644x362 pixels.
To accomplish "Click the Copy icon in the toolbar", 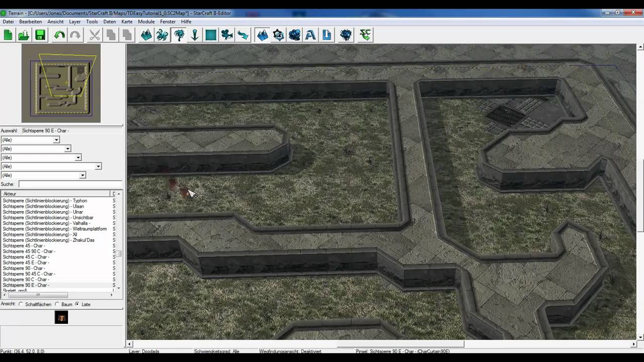I will point(111,35).
